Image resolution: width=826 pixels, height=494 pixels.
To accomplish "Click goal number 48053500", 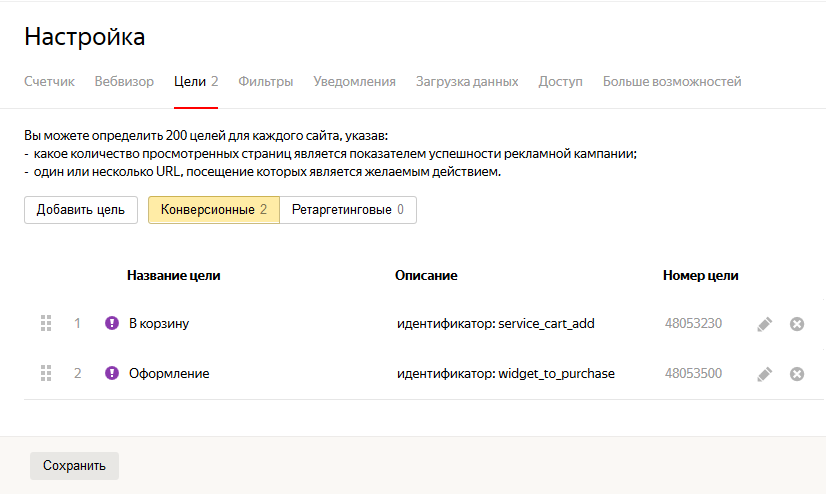I will pos(693,373).
